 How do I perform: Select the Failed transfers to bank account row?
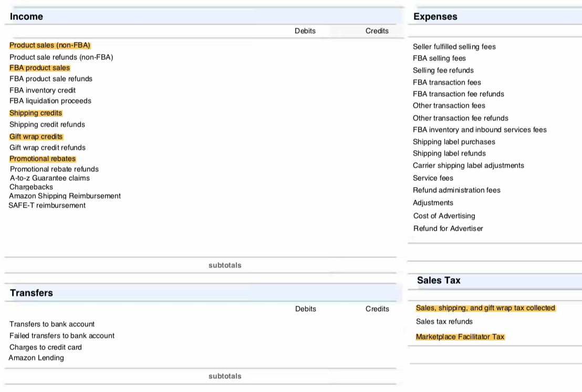(x=62, y=336)
